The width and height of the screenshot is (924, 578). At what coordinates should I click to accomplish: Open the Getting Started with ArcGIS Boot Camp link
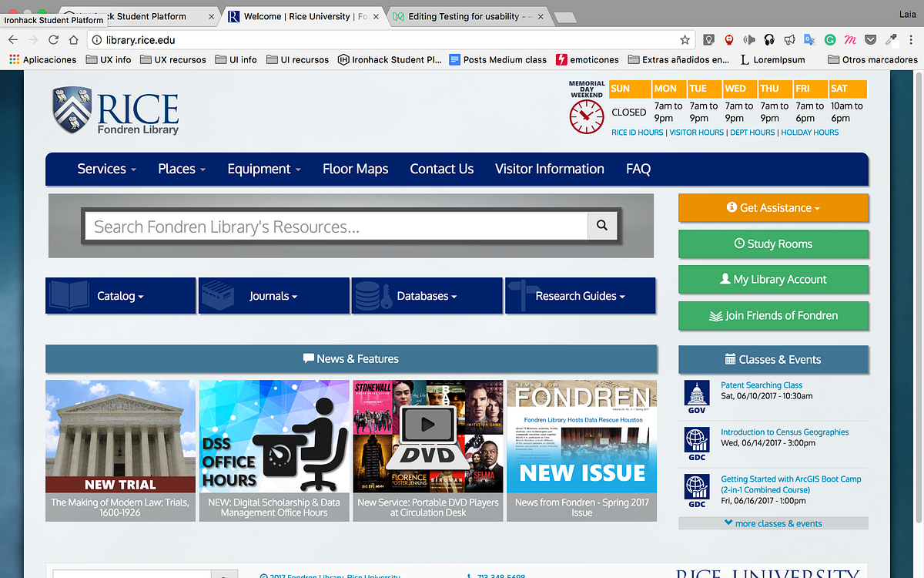[791, 484]
